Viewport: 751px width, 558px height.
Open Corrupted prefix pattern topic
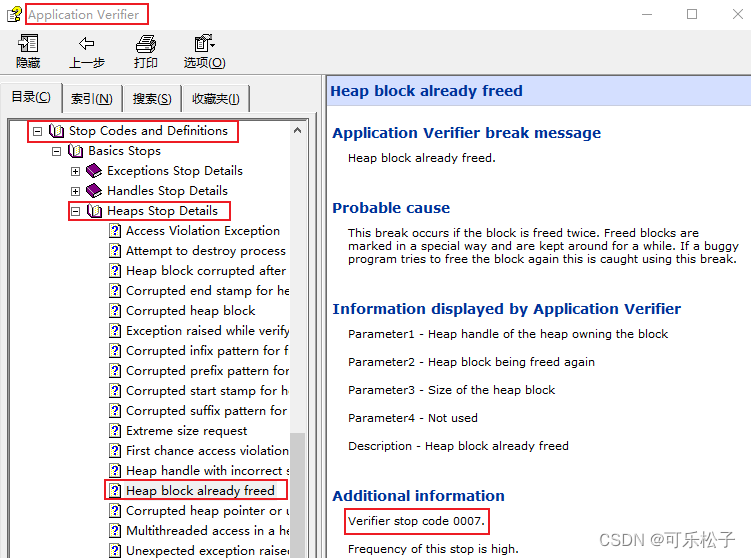point(207,371)
